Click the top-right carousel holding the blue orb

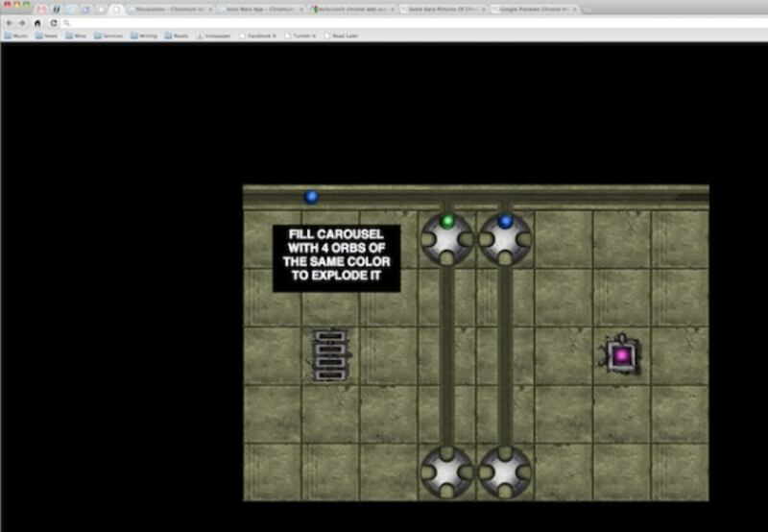505,238
